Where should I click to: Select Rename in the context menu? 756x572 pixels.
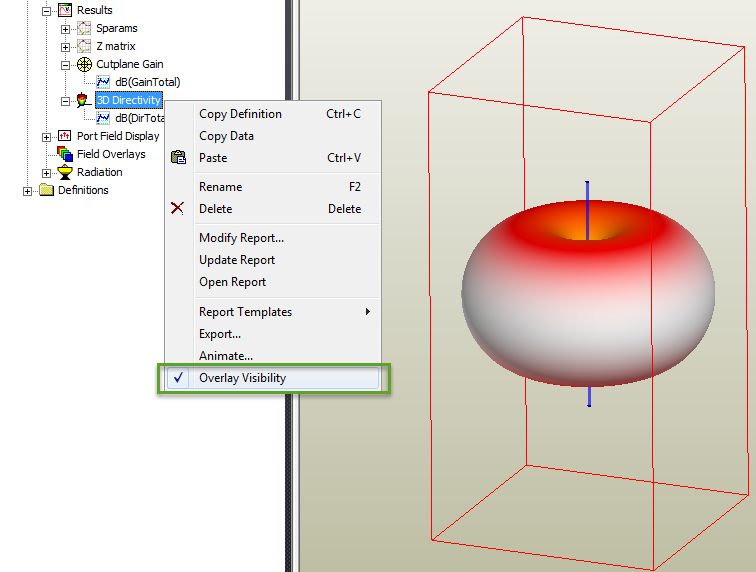pyautogui.click(x=273, y=187)
